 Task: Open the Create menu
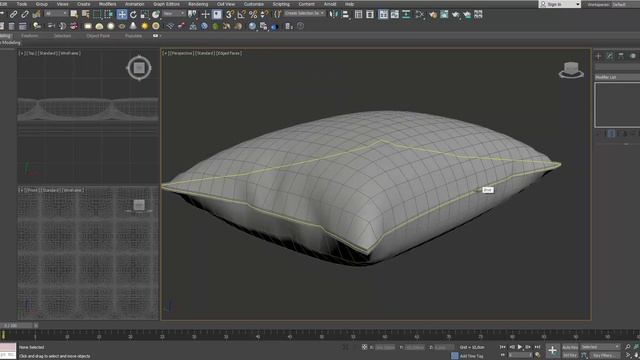click(83, 4)
